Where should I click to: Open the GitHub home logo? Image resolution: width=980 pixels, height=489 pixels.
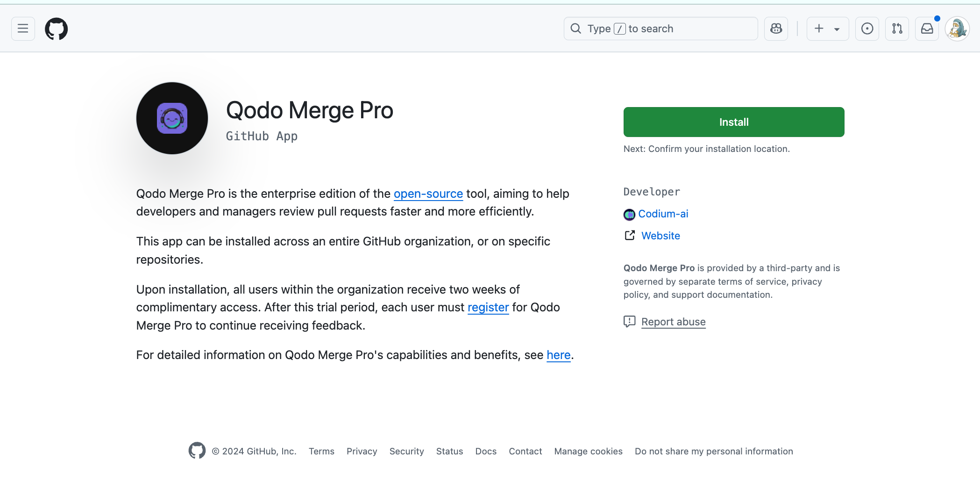pos(56,29)
